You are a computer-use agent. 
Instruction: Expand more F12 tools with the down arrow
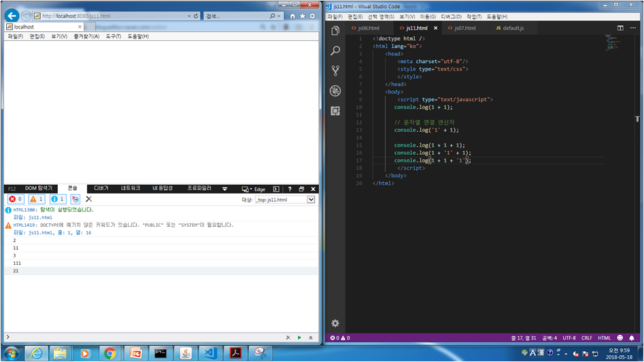click(224, 189)
